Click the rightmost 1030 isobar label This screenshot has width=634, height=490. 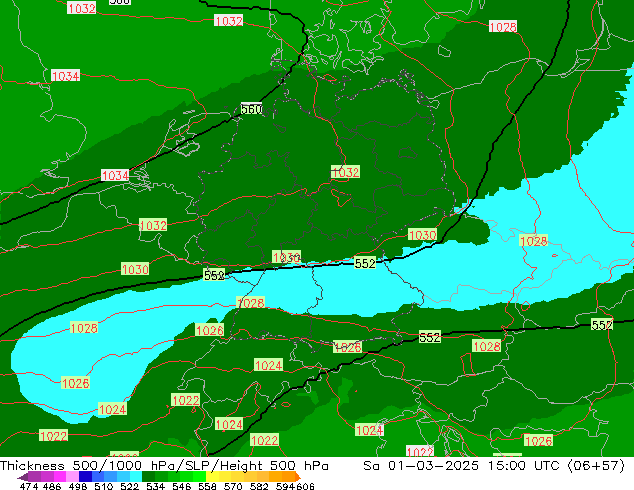422,235
